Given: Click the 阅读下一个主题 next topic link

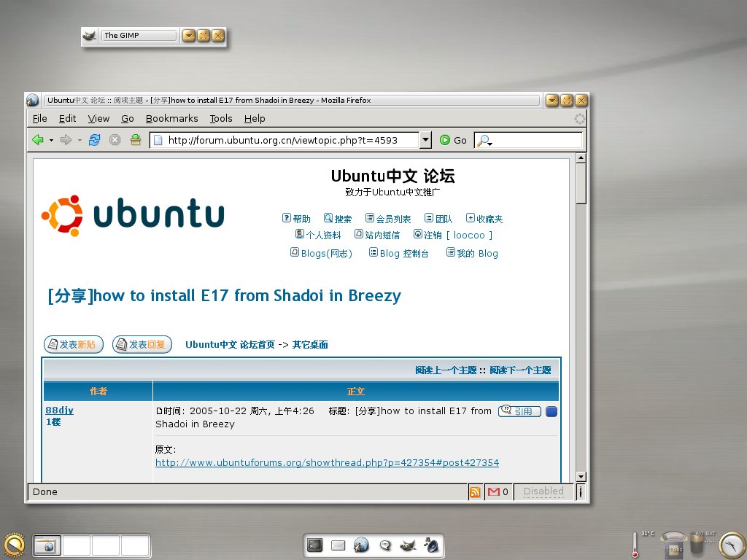Looking at the screenshot, I should coord(521,370).
